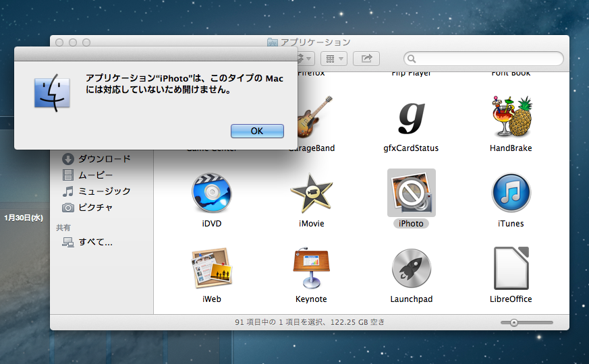Viewport: 589px width, 364px height.
Task: Click the LibreOffice file name label
Action: [x=511, y=299]
